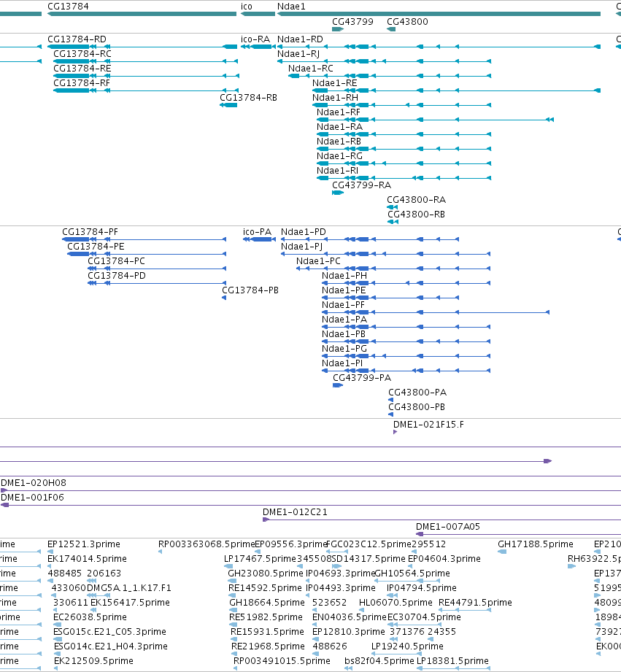Click the CG13784-PF protein label
Viewport: 621px width, 672px height.
pyautogui.click(x=90, y=232)
